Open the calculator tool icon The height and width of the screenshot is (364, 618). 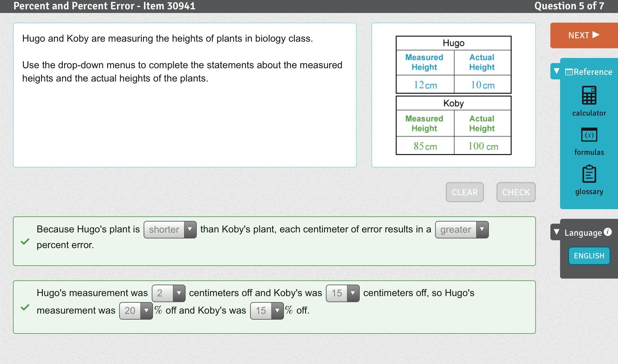point(589,95)
